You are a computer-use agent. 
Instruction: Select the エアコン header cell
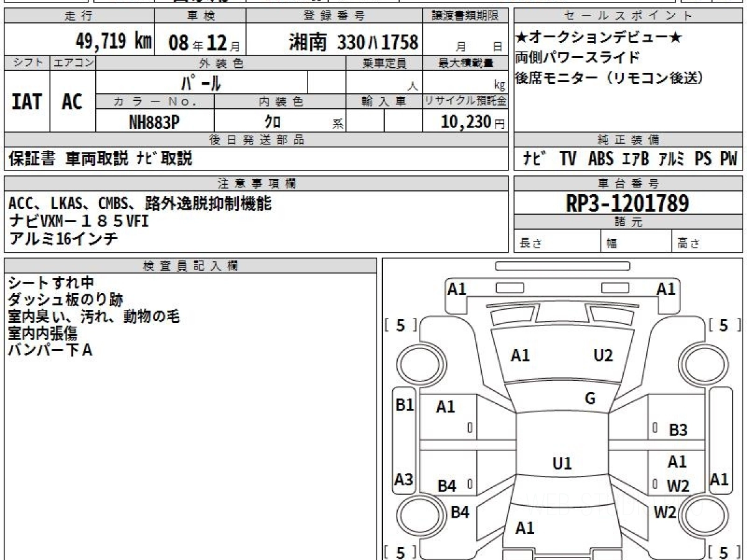[x=73, y=63]
